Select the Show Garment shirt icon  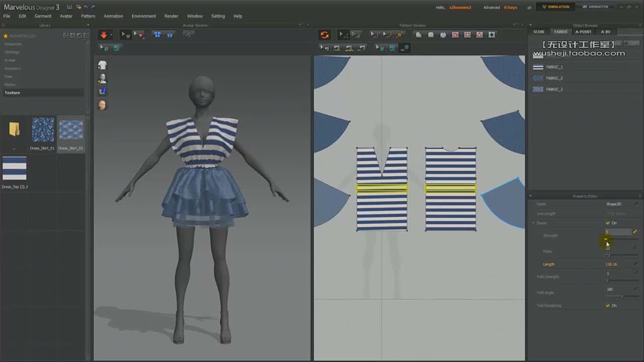(102, 65)
